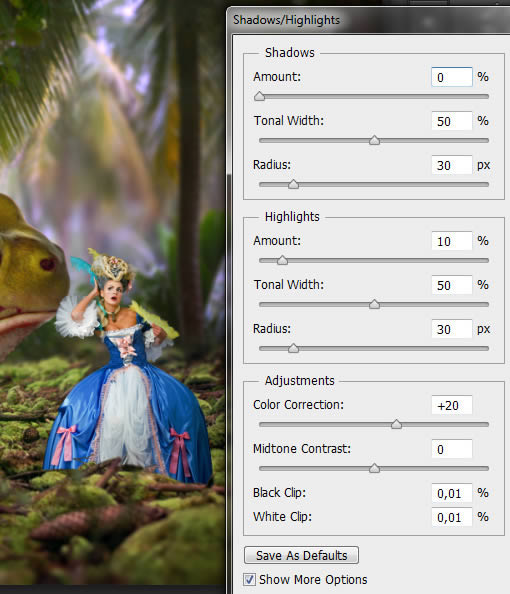Click the Shadows Radius value field
This screenshot has width=510, height=594.
[452, 165]
